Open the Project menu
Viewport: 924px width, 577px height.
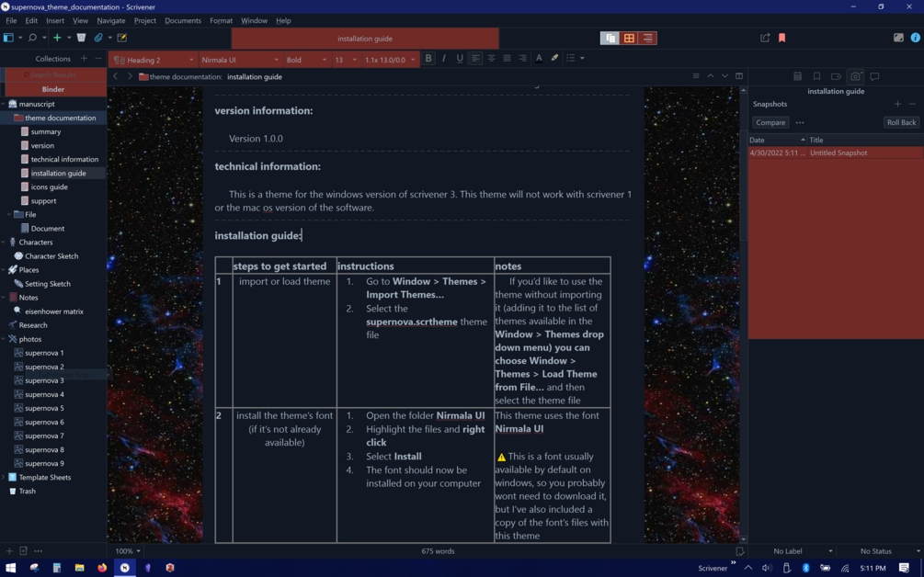coord(145,20)
